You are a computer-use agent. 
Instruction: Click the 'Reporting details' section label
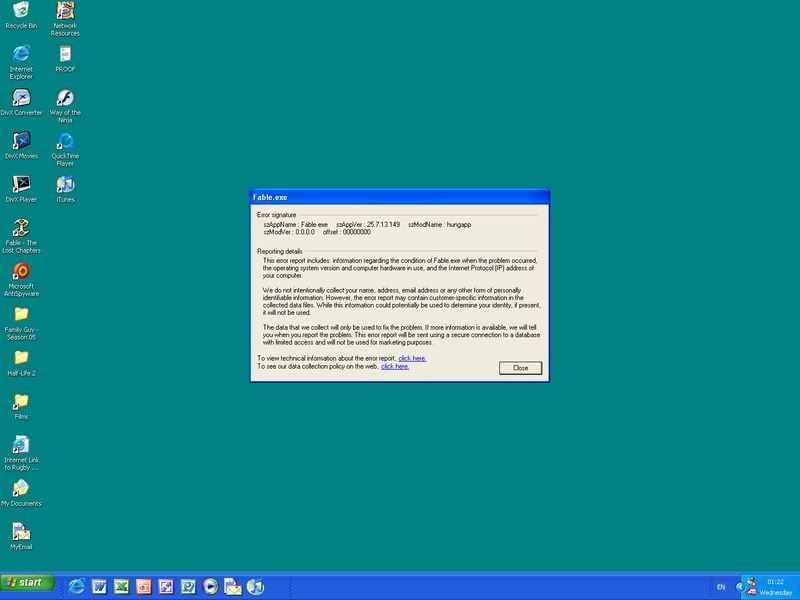(280, 252)
